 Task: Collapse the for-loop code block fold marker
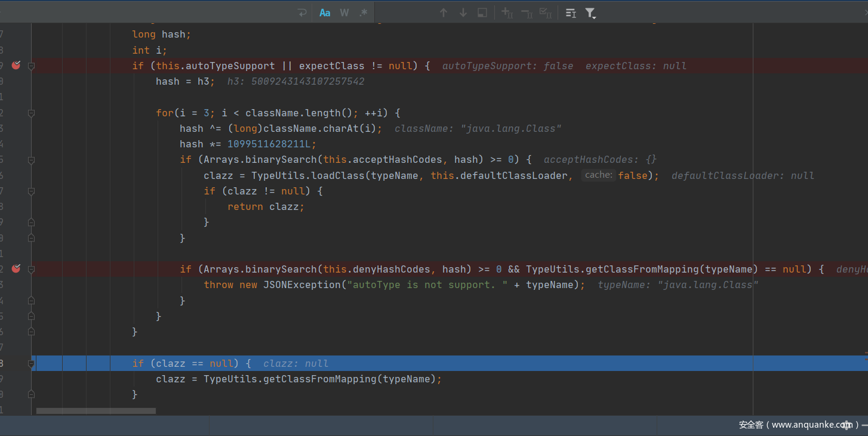click(31, 113)
